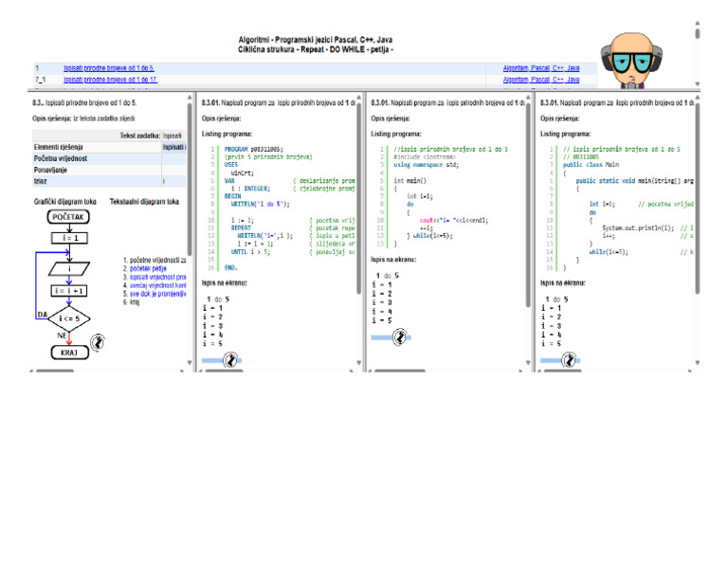Click the round logo icon below the Java output

[x=569, y=360]
